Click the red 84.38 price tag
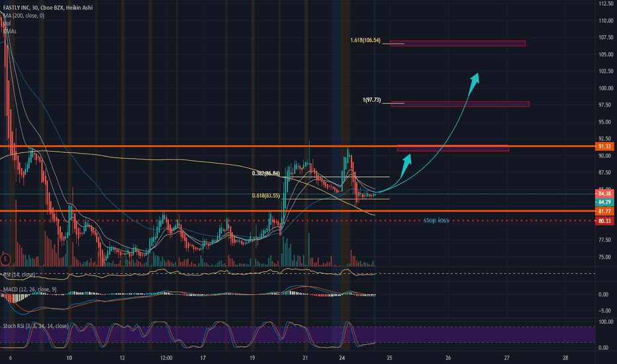Screen dimensions: 617x364 pos(604,194)
